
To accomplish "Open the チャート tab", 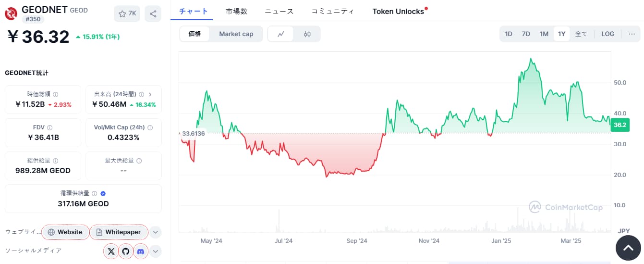I will [x=194, y=11].
